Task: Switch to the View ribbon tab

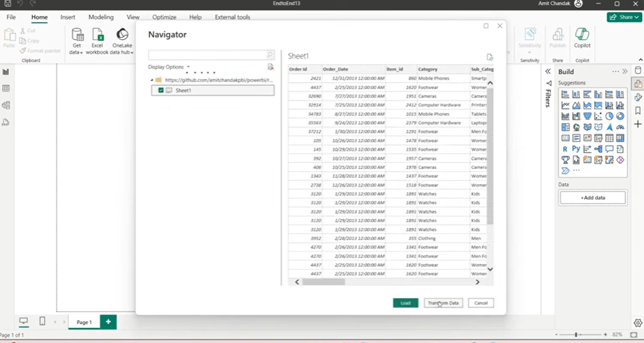Action: (133, 18)
